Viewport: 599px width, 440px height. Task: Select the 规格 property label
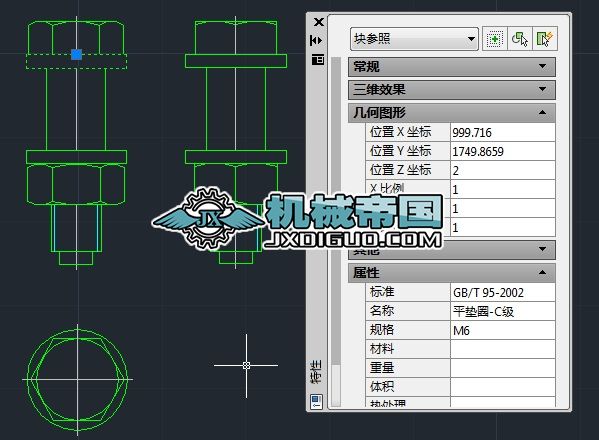pyautogui.click(x=408, y=330)
